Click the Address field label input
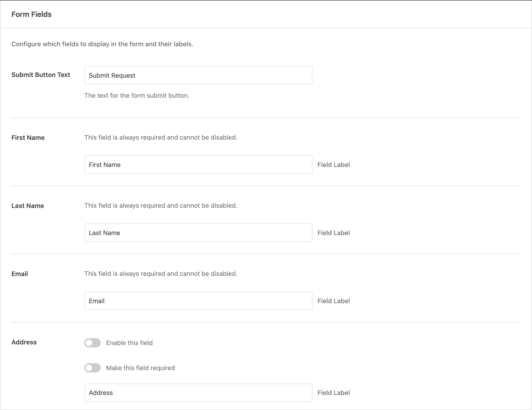532x410 pixels. pos(198,392)
